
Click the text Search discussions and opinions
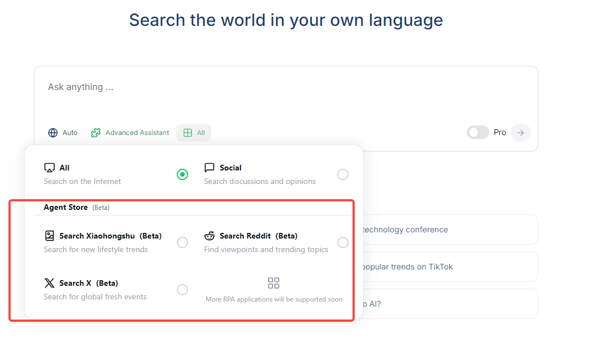tap(260, 182)
